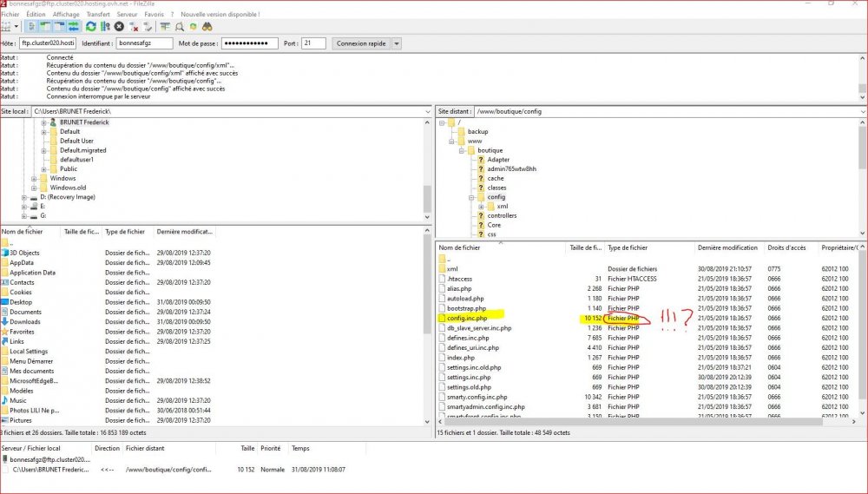Open the Transfert menu
The image size is (868, 494).
click(x=98, y=15)
